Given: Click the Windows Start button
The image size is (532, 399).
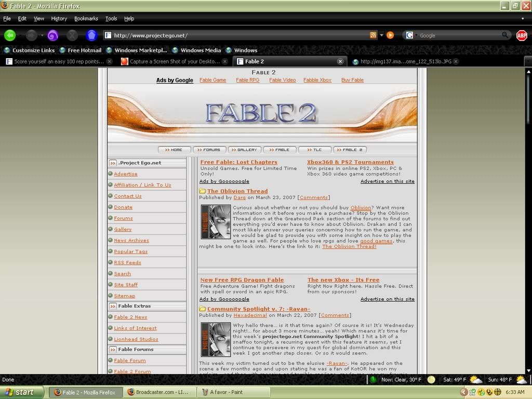Looking at the screenshot, I should tap(21, 392).
